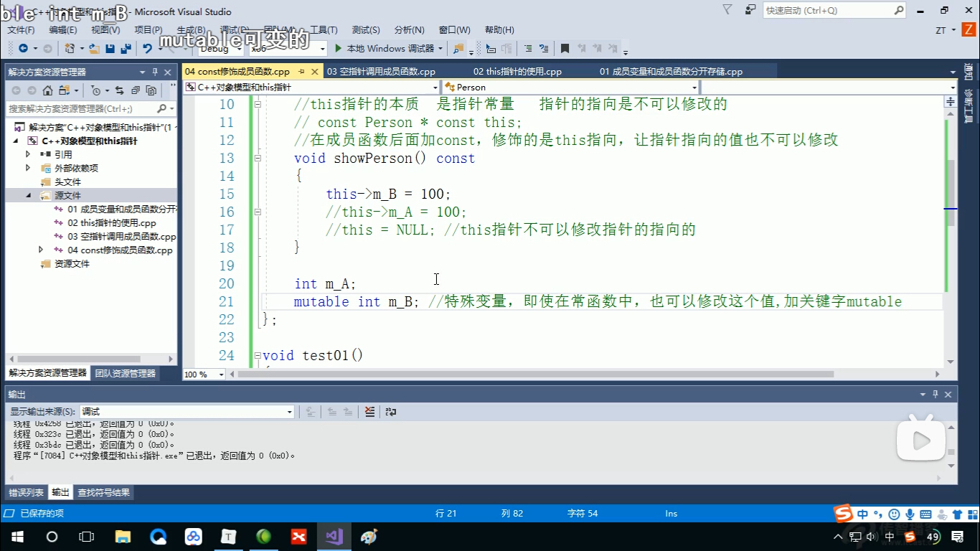Collapse the 源文件 folder in the tree
980x551 pixels.
point(28,195)
